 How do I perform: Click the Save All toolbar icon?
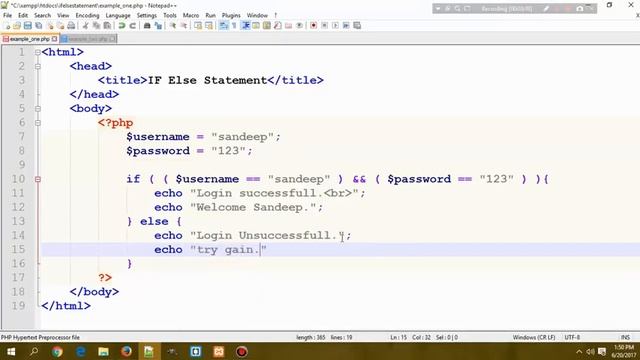[x=39, y=26]
